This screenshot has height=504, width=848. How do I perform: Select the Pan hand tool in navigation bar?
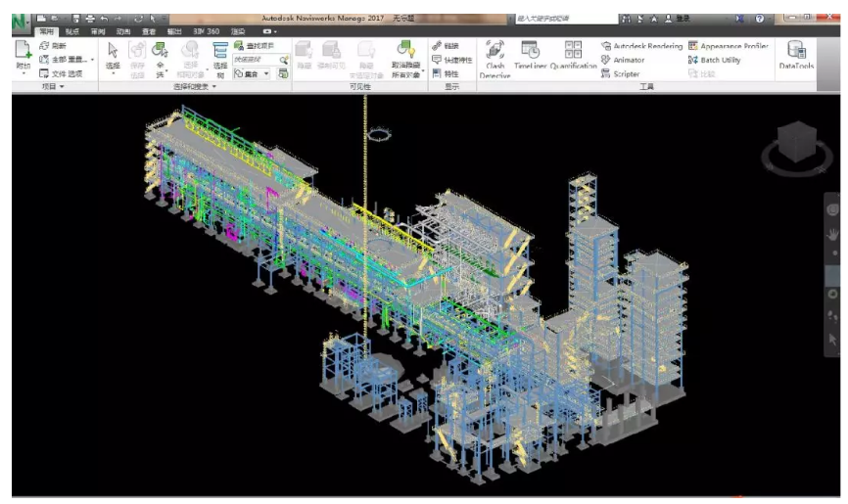(x=833, y=234)
